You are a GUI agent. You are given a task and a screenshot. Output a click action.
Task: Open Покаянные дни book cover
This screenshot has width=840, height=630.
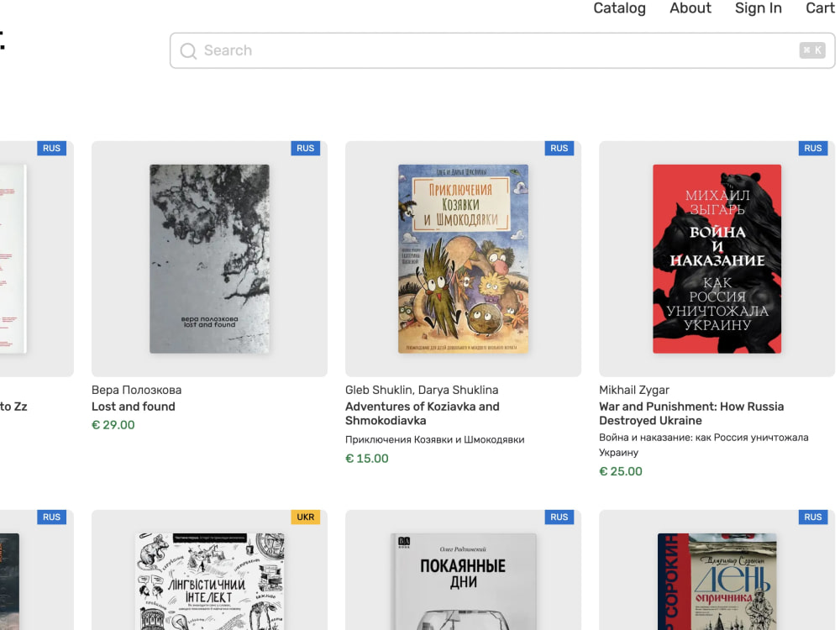coord(463,581)
